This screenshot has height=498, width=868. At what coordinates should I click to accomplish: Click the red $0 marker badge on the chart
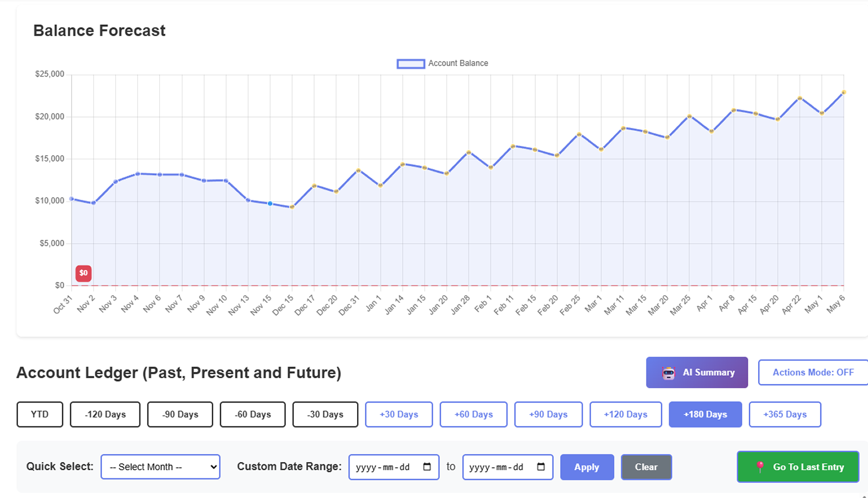(x=83, y=273)
